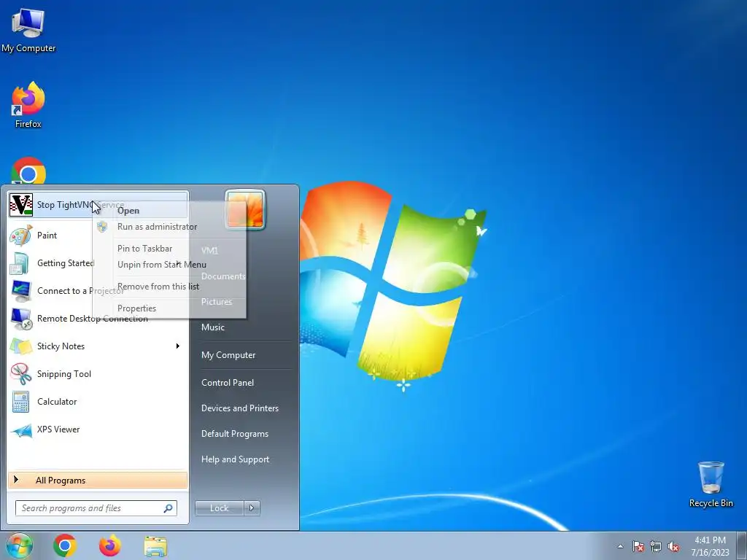Click the magnifier icon in the search box
This screenshot has height=560, width=747.
(168, 508)
